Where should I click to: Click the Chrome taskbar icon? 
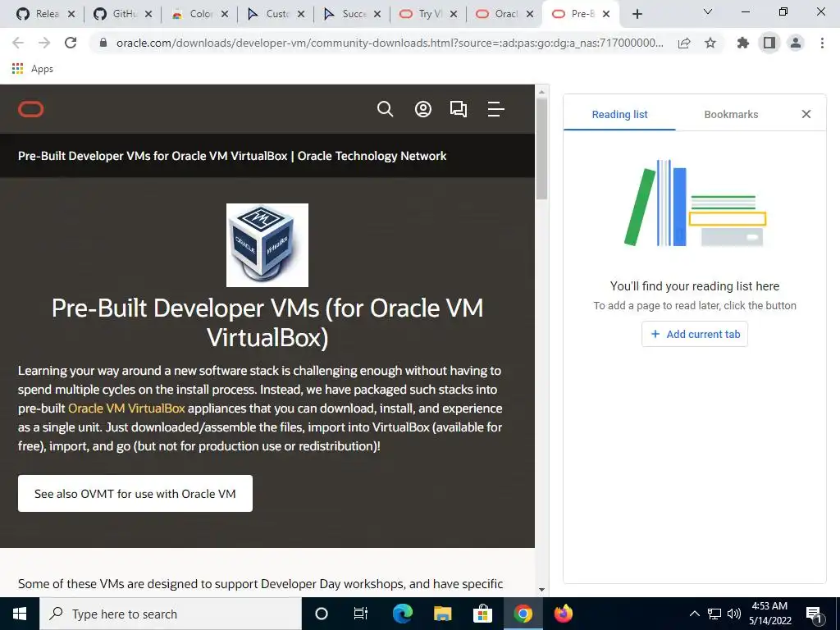pyautogui.click(x=523, y=614)
